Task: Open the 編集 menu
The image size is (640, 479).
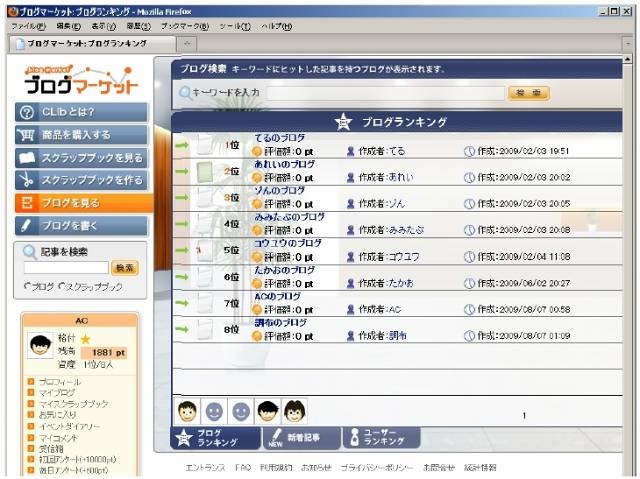Action: coord(68,26)
